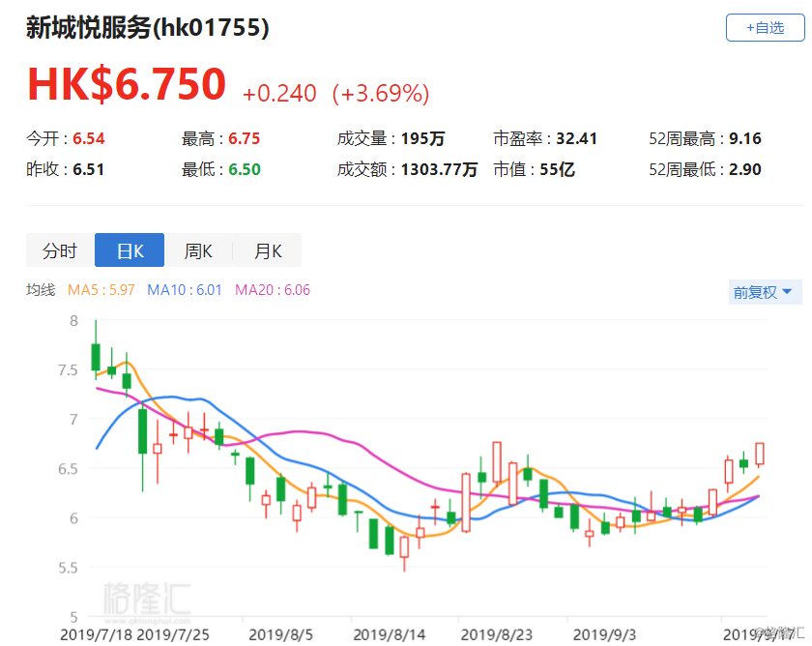Add stock via +自选 button
812x646 pixels.
click(765, 27)
